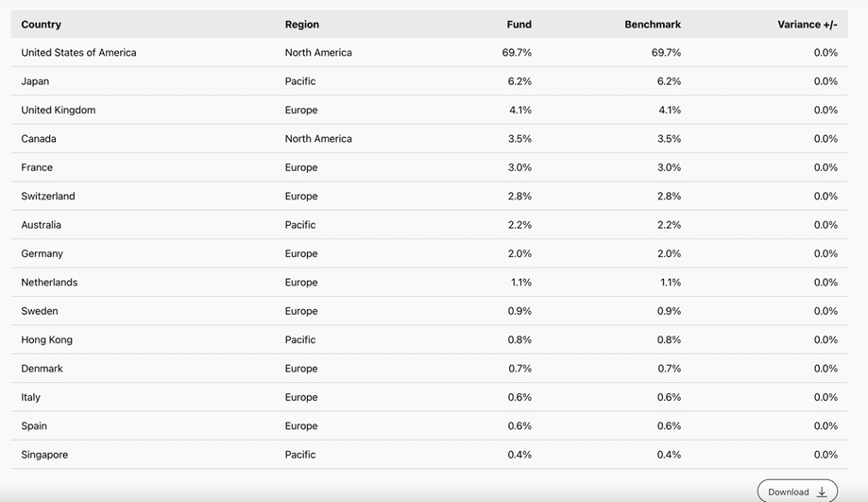Sort by the Country column header
The width and height of the screenshot is (868, 502).
pyautogui.click(x=41, y=25)
